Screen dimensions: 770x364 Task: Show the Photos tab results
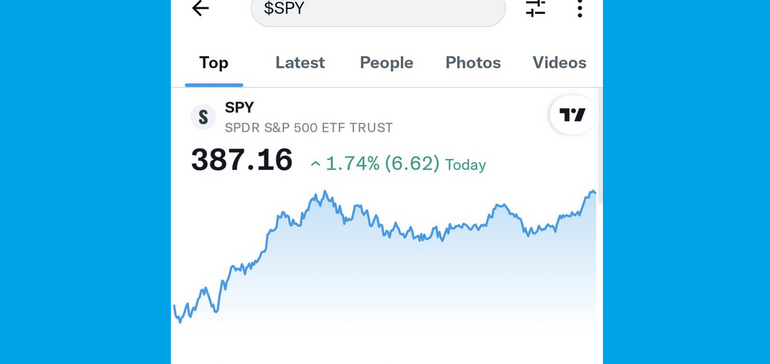[473, 63]
